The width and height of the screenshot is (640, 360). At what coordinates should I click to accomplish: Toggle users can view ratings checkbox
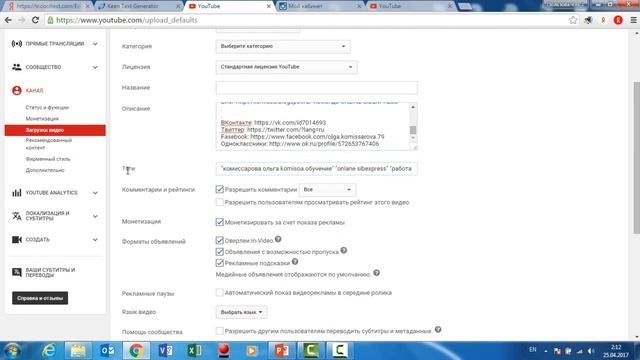(220, 202)
